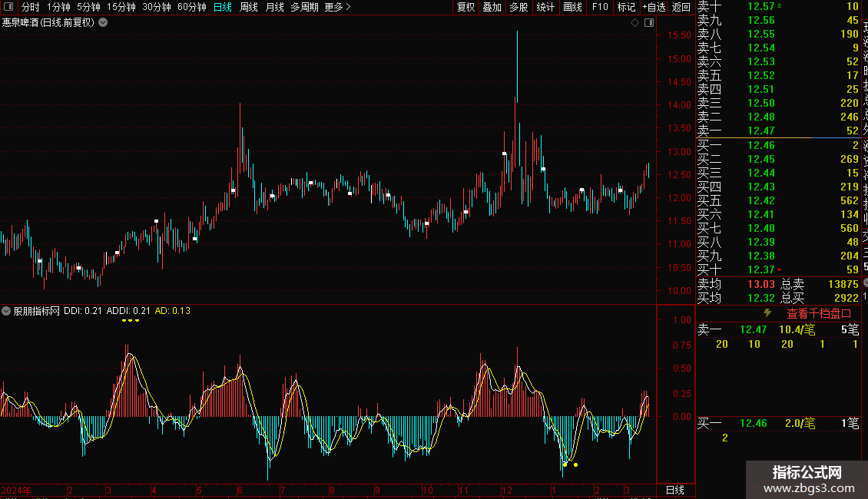Click the 卖五 price 12.52
Image resolution: width=868 pixels, height=499 pixels.
760,75
